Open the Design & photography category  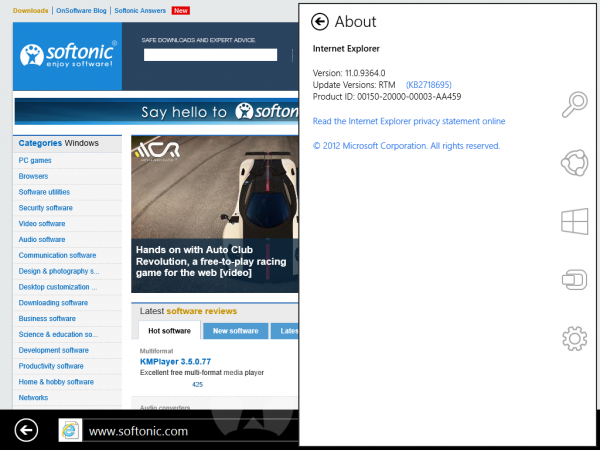pos(59,271)
